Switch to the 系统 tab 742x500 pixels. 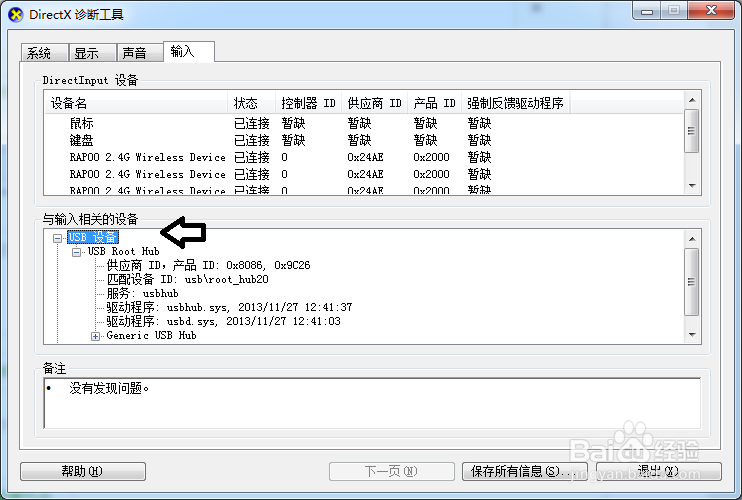[44, 53]
